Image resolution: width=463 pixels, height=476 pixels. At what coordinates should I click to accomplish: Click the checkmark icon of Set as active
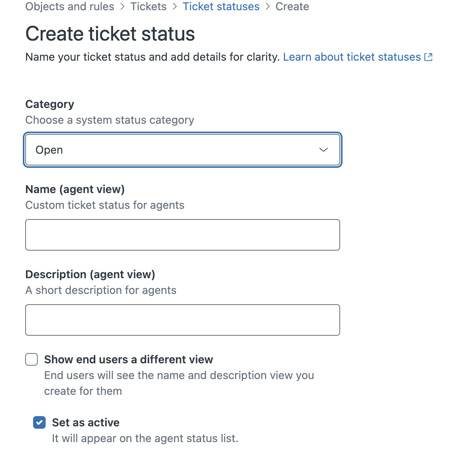39,422
